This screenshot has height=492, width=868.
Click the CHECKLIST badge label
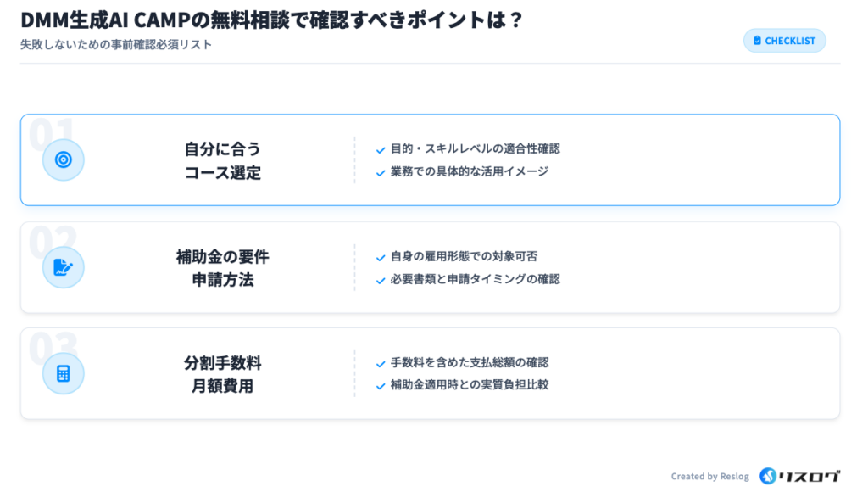[790, 41]
